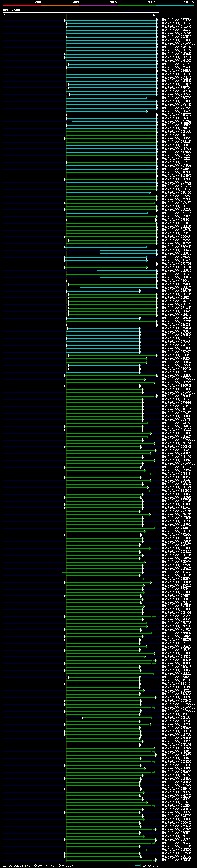Click the shorter cyan bar for A7QZP5
Viewport: 197px width, 868px height.
click(107, 98)
